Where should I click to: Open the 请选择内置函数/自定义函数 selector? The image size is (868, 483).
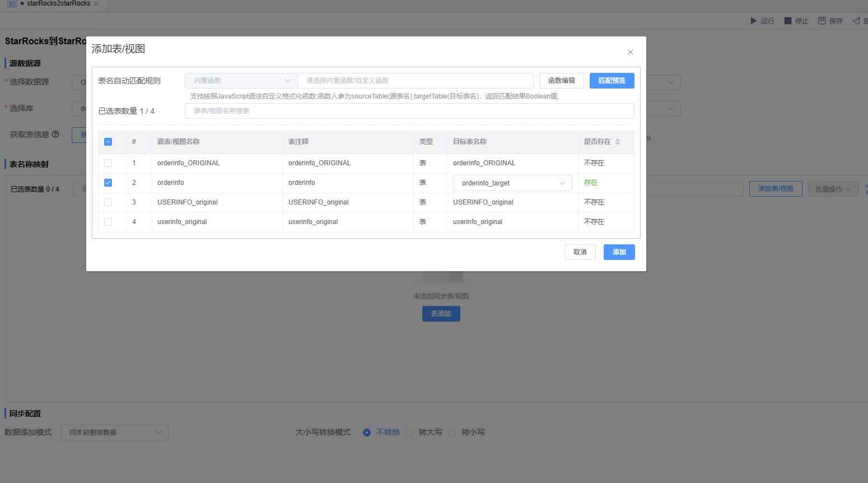(x=415, y=81)
